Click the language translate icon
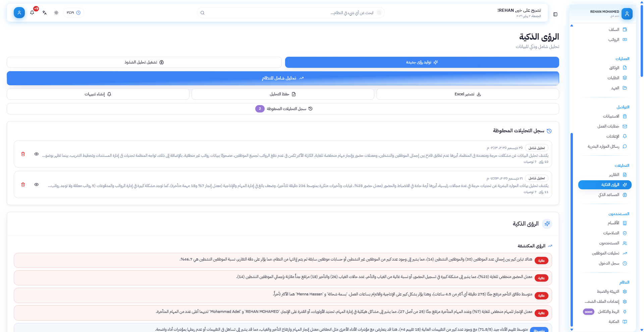 click(x=45, y=13)
